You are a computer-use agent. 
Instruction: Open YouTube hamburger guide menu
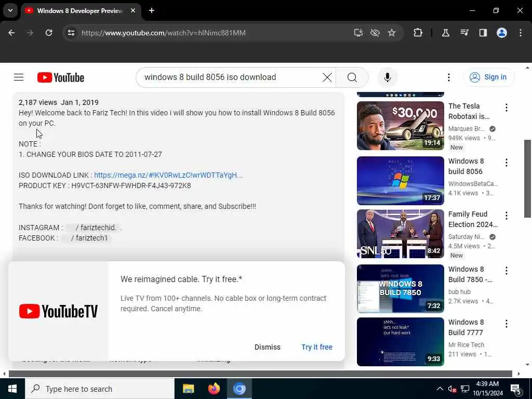click(x=19, y=77)
